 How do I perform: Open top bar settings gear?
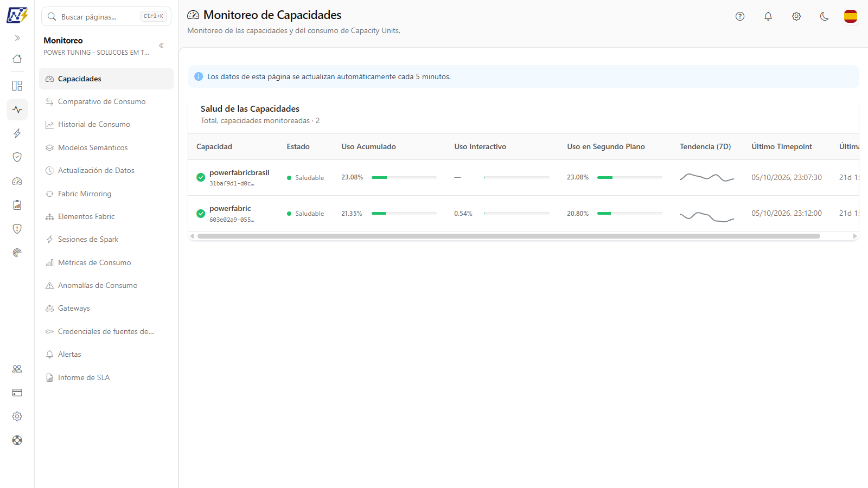796,16
